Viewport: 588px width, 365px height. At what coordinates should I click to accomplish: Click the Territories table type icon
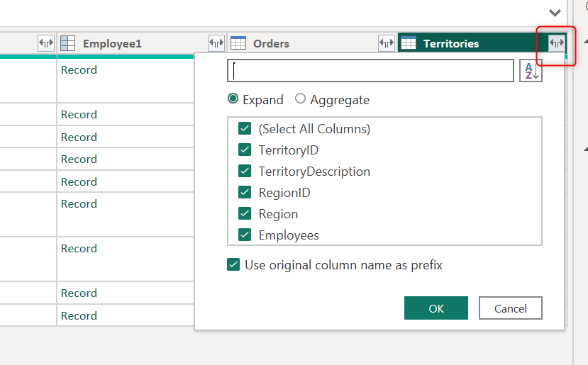(408, 43)
